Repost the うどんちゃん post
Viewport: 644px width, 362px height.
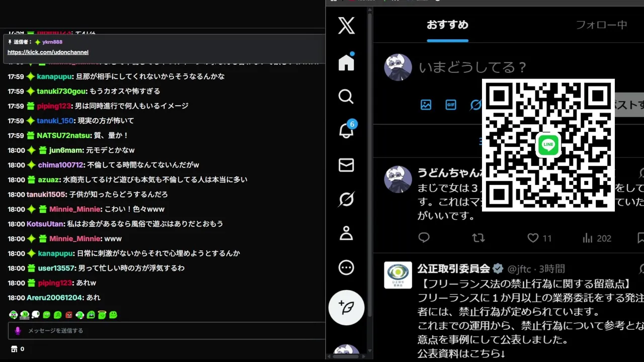pyautogui.click(x=478, y=238)
